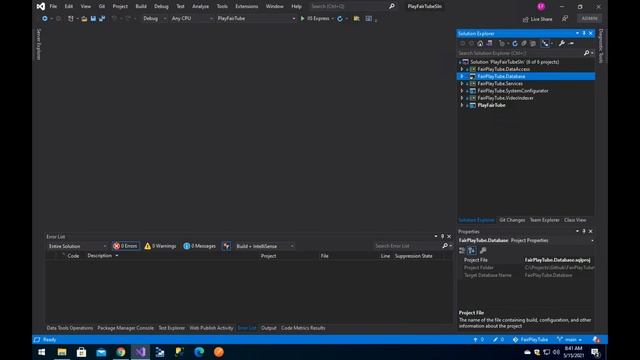This screenshot has width=640, height=360.
Task: Toggle pin on Solution Explorer panel
Action: tap(584, 33)
